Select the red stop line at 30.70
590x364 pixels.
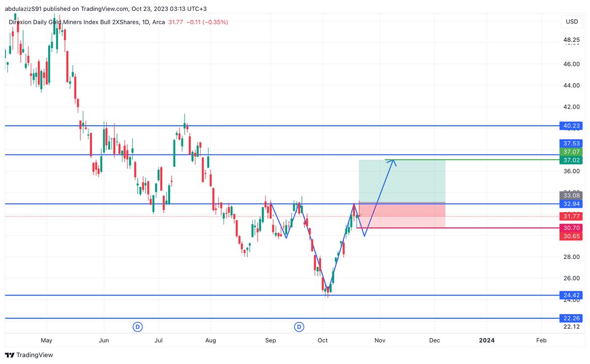[x=459, y=228]
